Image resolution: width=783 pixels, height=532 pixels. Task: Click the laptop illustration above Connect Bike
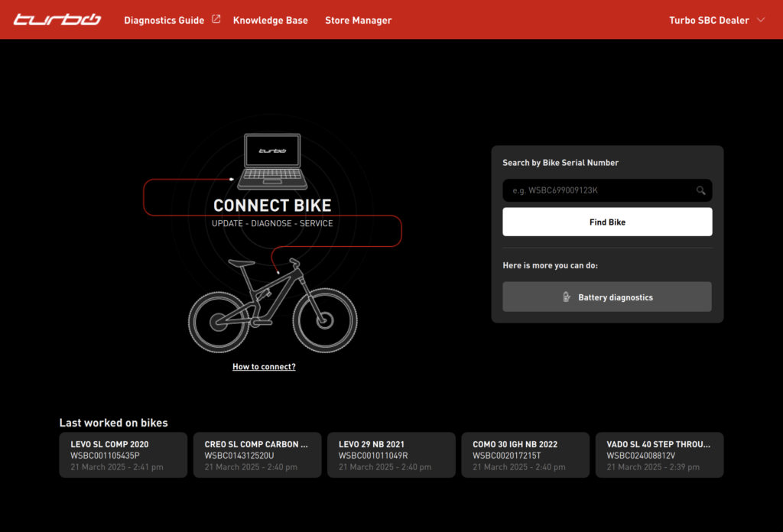point(272,162)
